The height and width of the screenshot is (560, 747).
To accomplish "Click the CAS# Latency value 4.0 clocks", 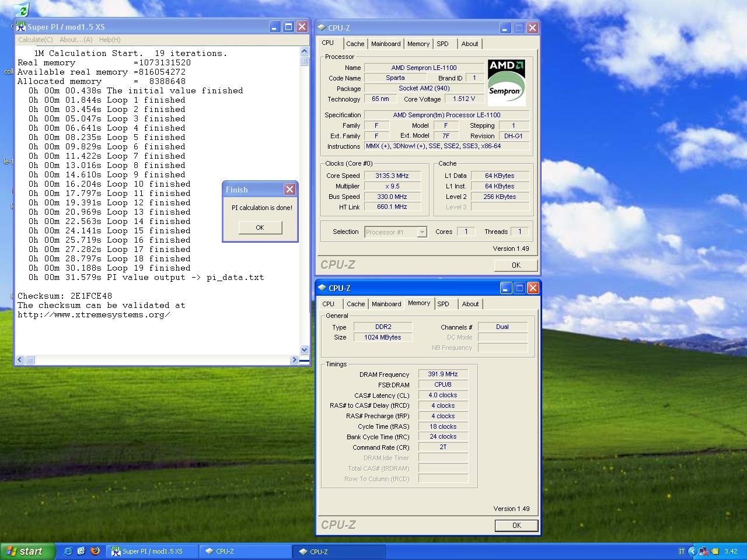I will pos(443,395).
